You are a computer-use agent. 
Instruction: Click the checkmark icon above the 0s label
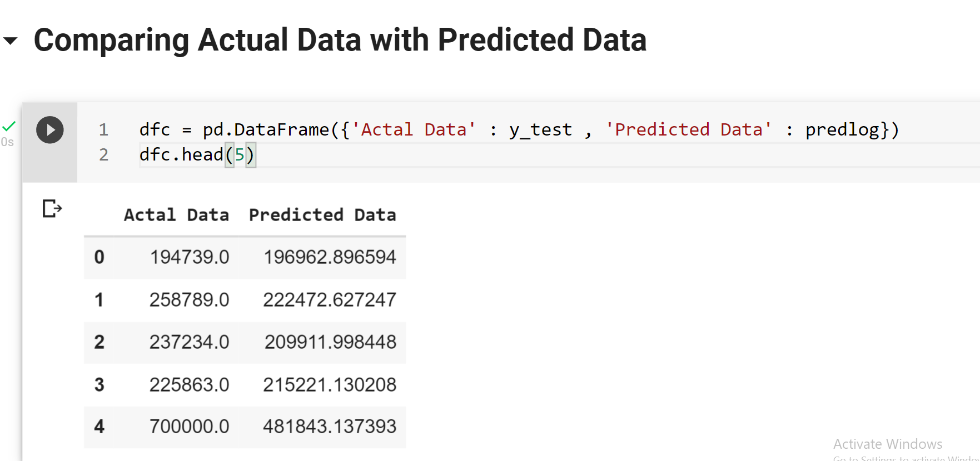click(x=8, y=127)
